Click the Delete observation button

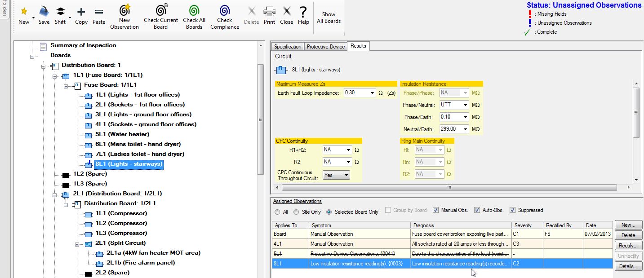[628, 235]
